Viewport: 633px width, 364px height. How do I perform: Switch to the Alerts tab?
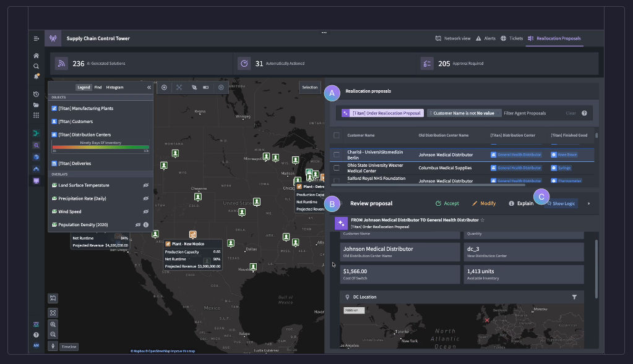[485, 38]
